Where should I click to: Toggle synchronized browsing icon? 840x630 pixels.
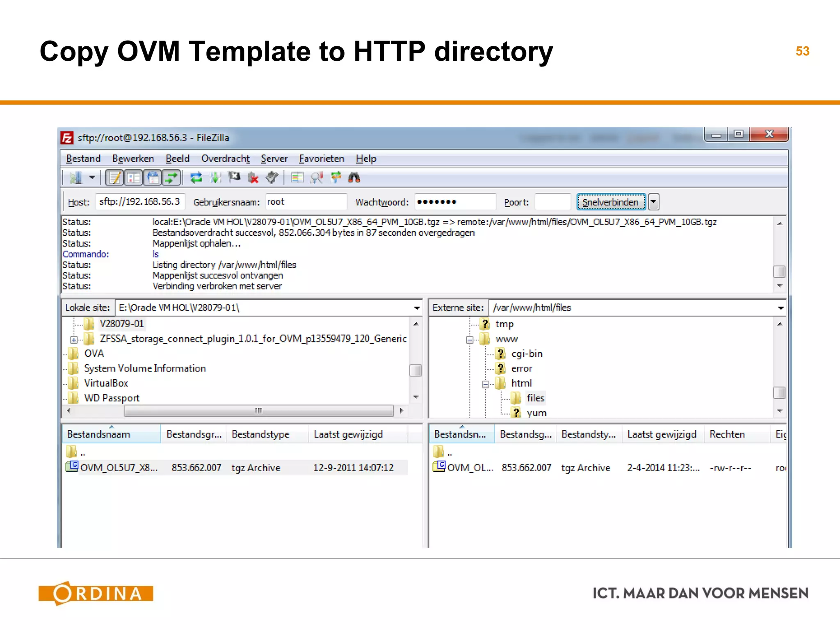pyautogui.click(x=336, y=178)
